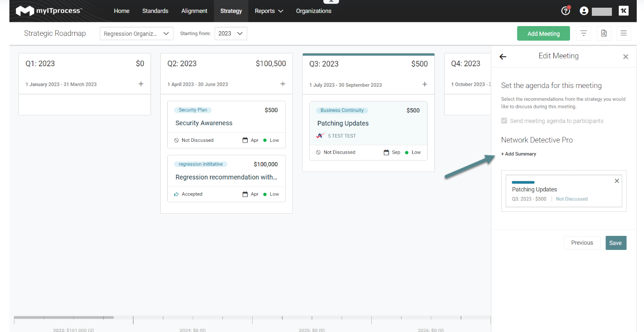Click plus icon in Q3: 2023 column
The image size is (644, 332).
[425, 85]
